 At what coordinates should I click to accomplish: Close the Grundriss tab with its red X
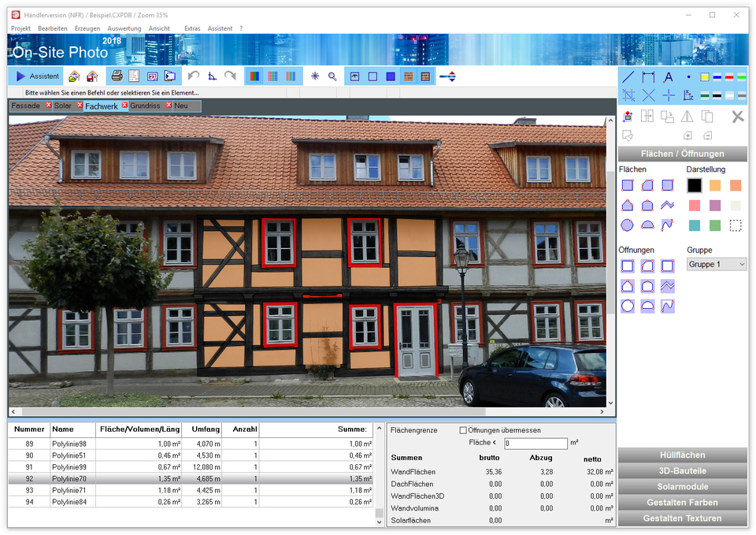click(x=169, y=106)
